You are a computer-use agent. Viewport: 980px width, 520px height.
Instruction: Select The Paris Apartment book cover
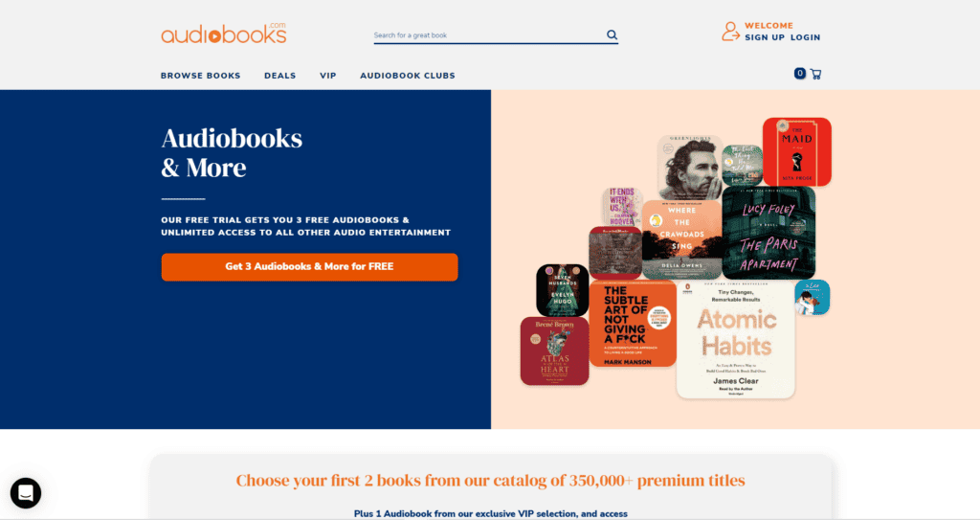click(x=768, y=233)
